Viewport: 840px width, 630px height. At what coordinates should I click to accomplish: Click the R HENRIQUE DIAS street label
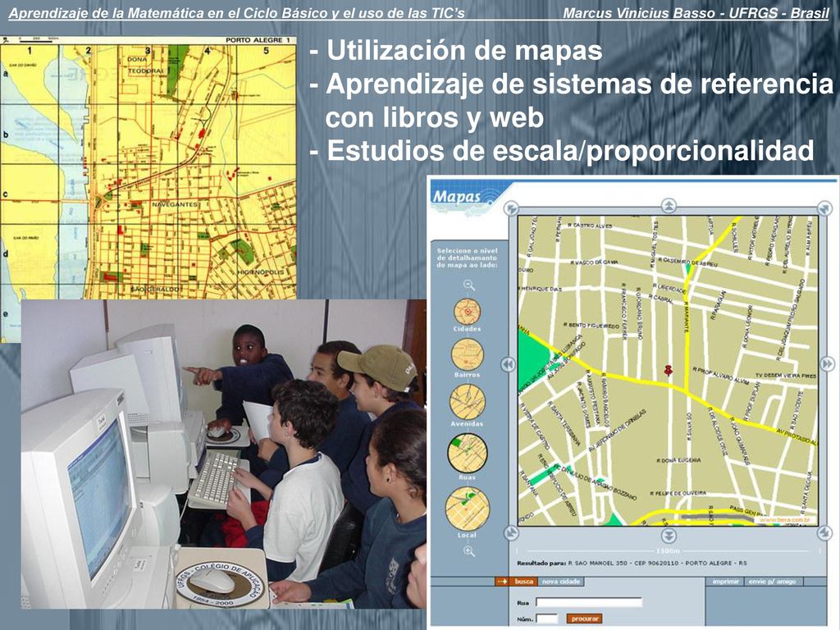pos(541,289)
